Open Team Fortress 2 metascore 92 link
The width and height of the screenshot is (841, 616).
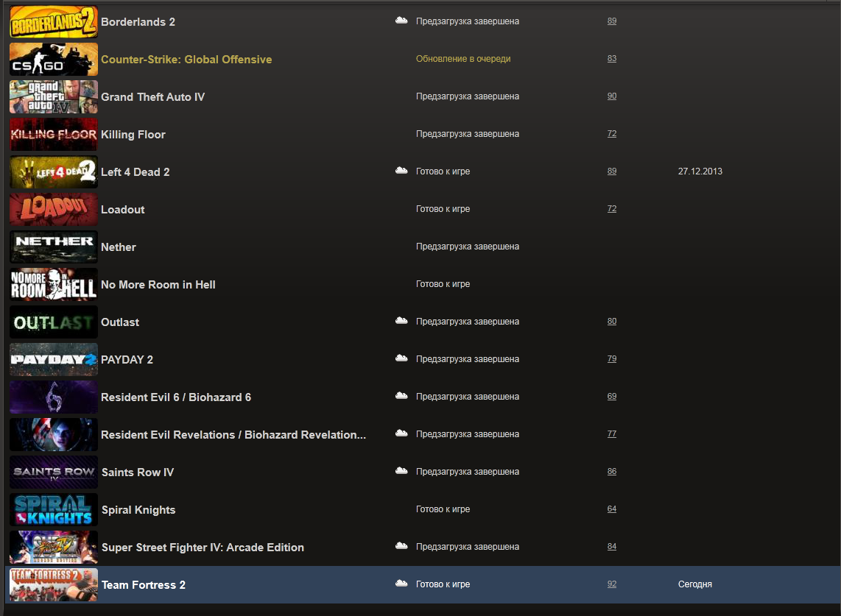(x=612, y=584)
